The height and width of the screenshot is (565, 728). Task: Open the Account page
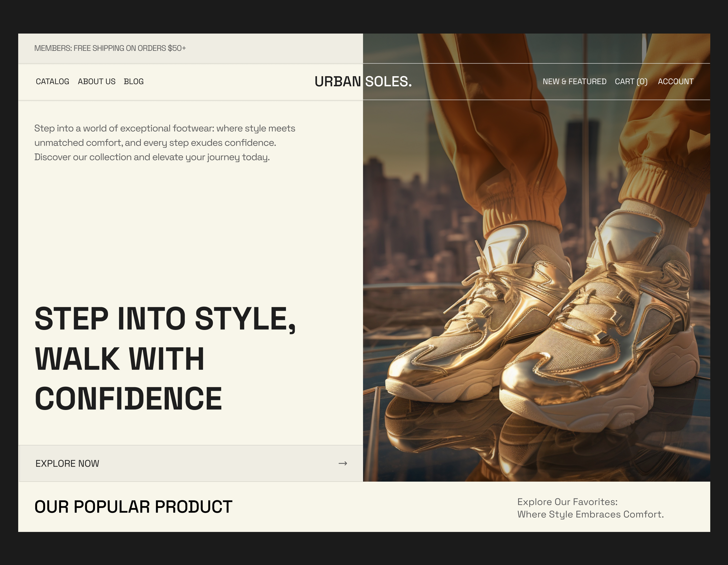[675, 81]
